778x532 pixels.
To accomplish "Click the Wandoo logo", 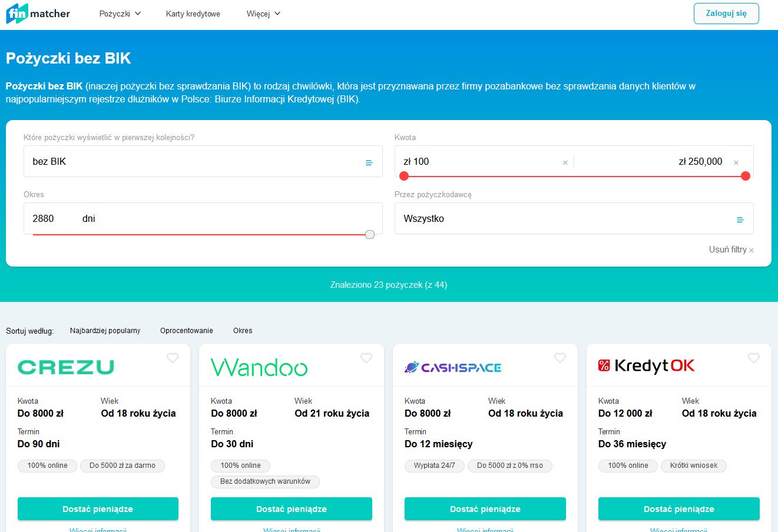I will coord(259,367).
